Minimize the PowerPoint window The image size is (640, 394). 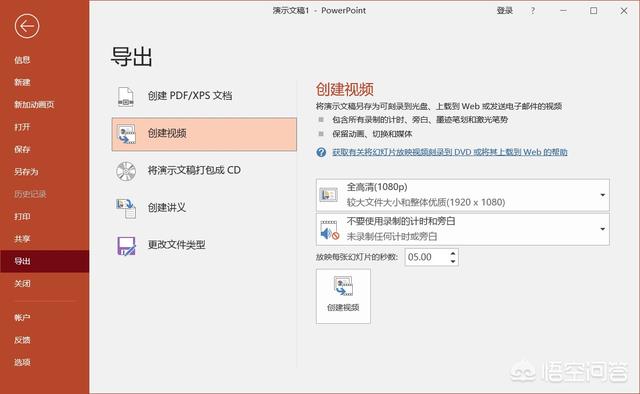pos(563,11)
